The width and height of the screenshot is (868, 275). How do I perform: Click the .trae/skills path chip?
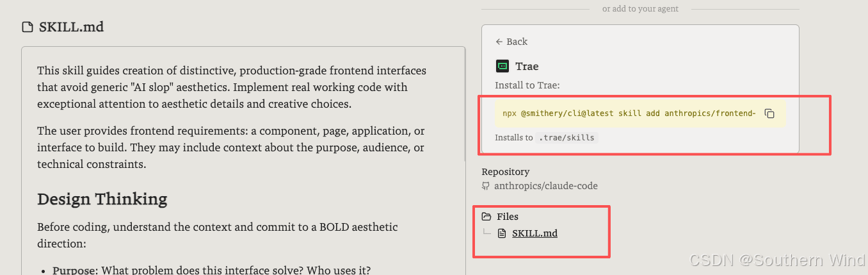567,138
